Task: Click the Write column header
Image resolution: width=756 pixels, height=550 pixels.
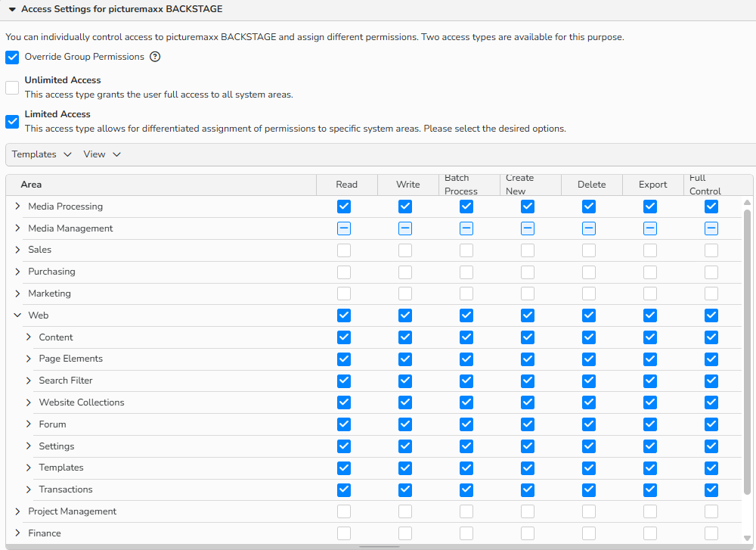Action: 408,185
